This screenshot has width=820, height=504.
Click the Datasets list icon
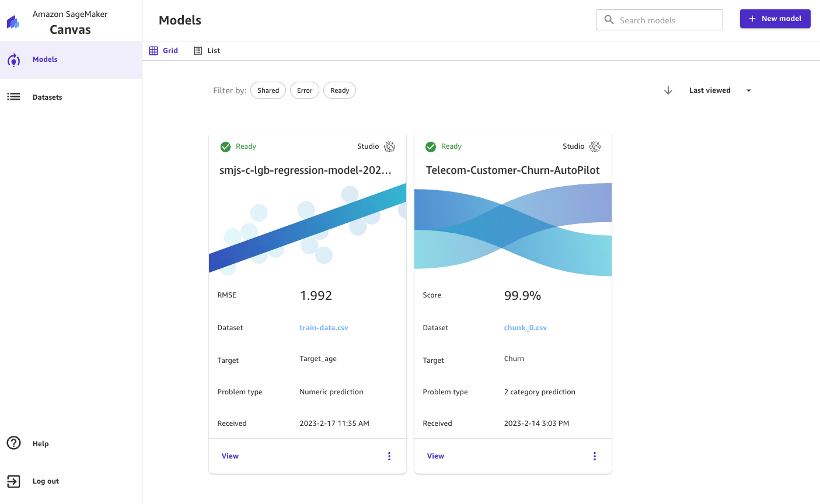pyautogui.click(x=13, y=97)
